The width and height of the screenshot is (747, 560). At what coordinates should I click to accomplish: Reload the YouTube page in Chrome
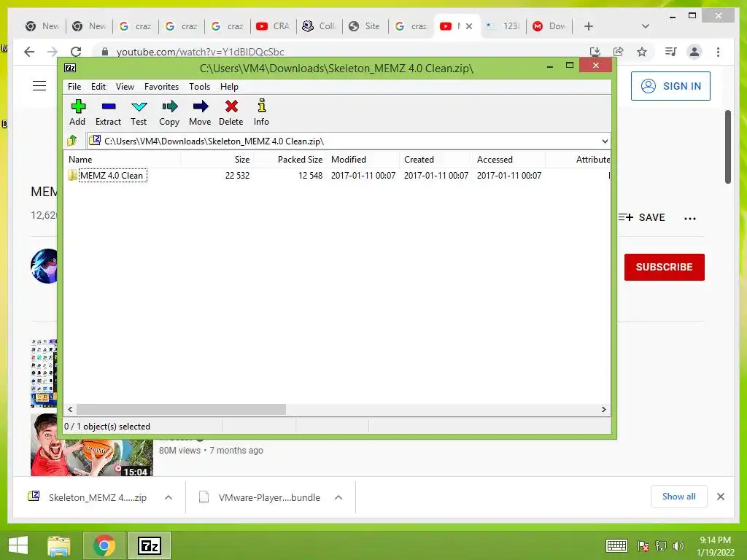tap(76, 52)
